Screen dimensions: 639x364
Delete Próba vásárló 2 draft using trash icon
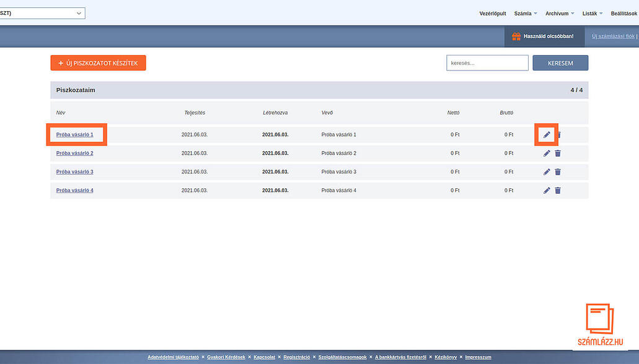click(558, 154)
